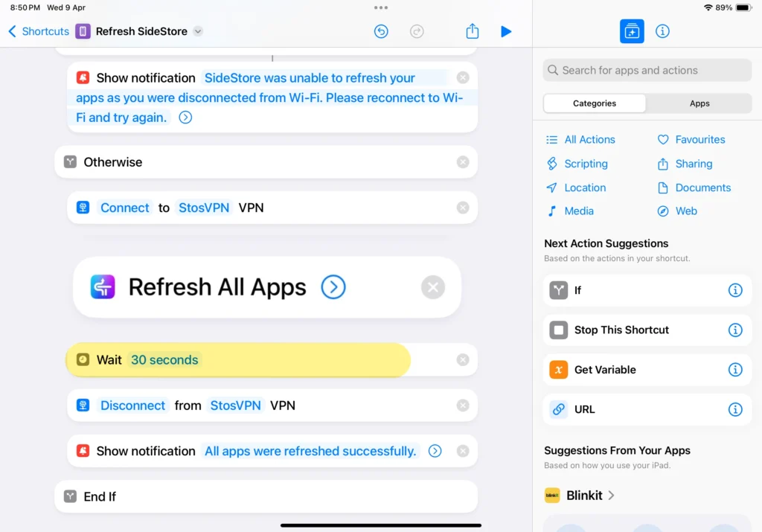Screen dimensions: 762x532
Task: Tap the Wait action clock icon
Action: coord(83,360)
